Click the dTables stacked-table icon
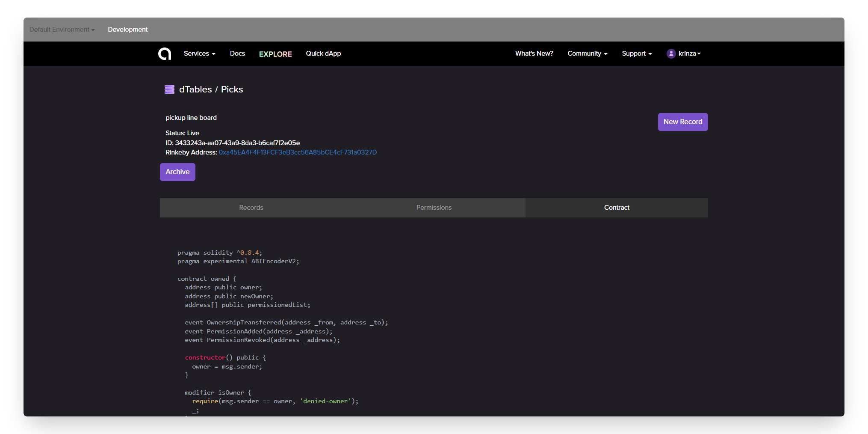This screenshot has width=868, height=434. click(169, 89)
